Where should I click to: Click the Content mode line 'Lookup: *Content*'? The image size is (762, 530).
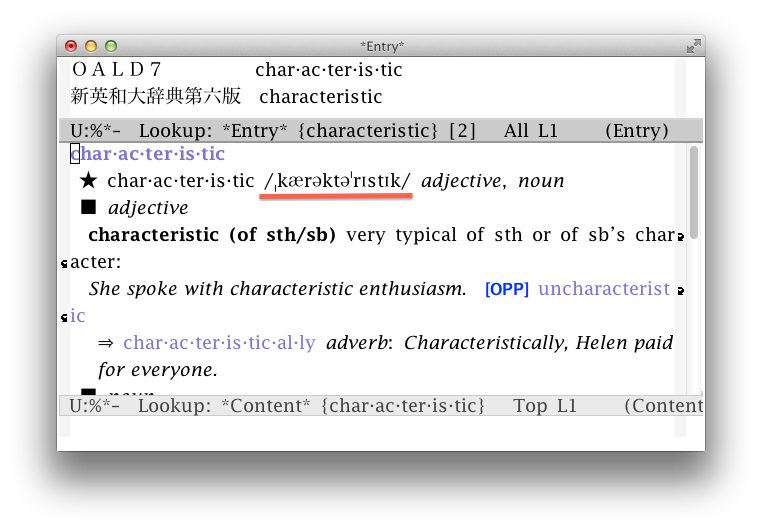point(224,406)
